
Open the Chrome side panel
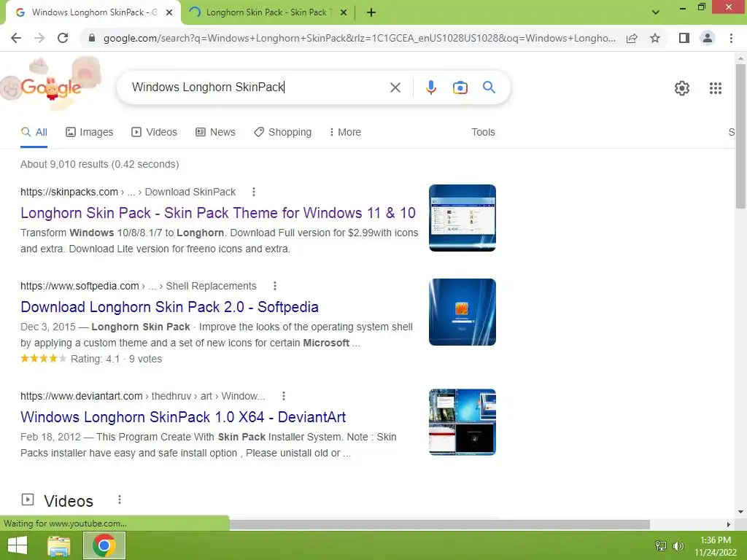684,38
